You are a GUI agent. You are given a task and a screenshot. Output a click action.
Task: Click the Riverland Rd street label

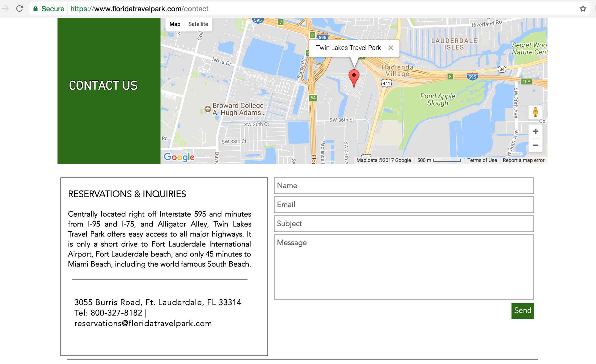(487, 23)
